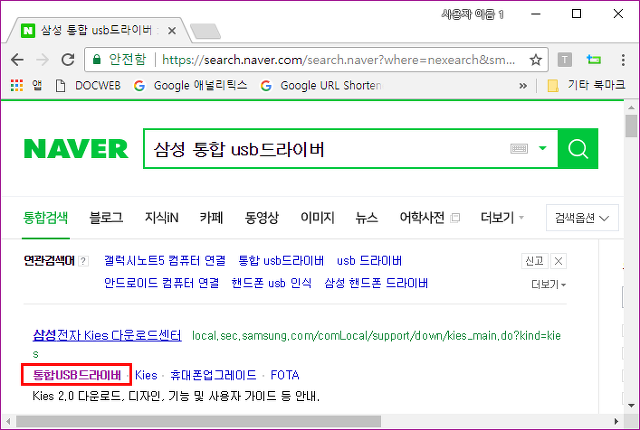640x430 pixels.
Task: Click related search usb 드라이버
Action: (x=369, y=261)
